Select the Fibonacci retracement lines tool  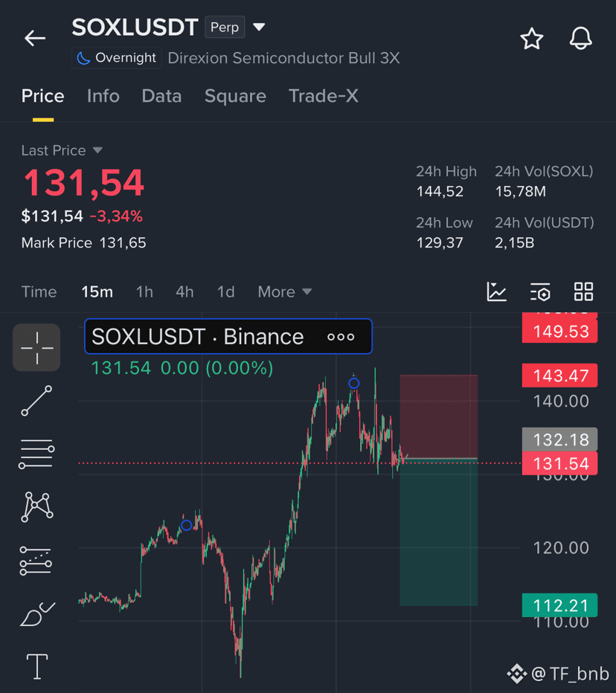pyautogui.click(x=36, y=454)
